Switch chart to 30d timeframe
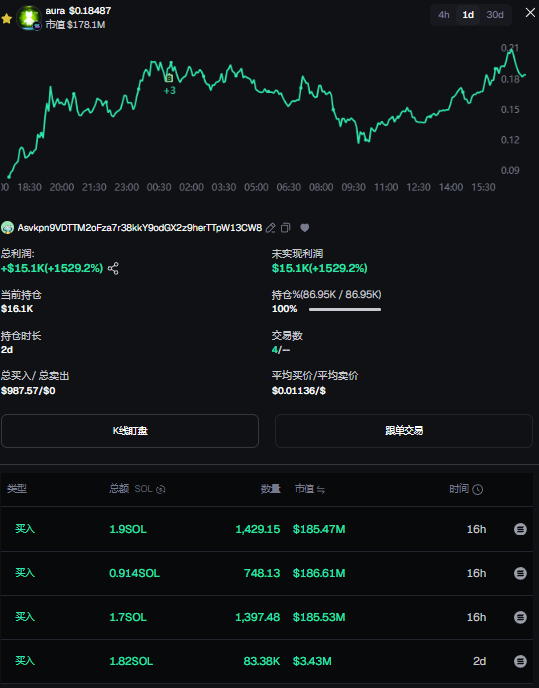Viewport: 539px width, 688px height. coord(495,15)
